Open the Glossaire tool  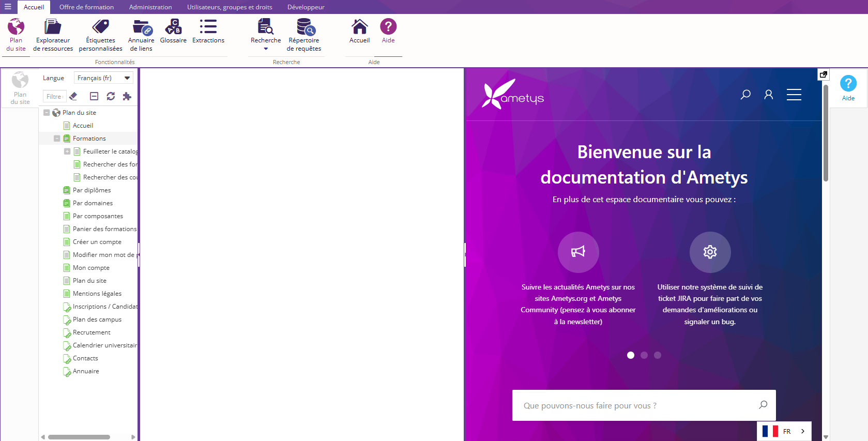pos(173,31)
